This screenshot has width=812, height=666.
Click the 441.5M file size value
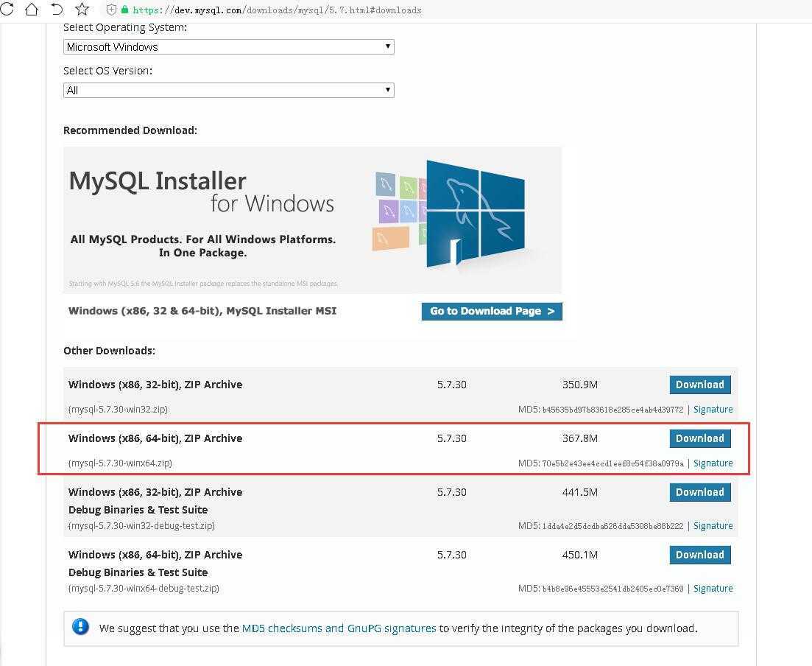click(x=580, y=492)
